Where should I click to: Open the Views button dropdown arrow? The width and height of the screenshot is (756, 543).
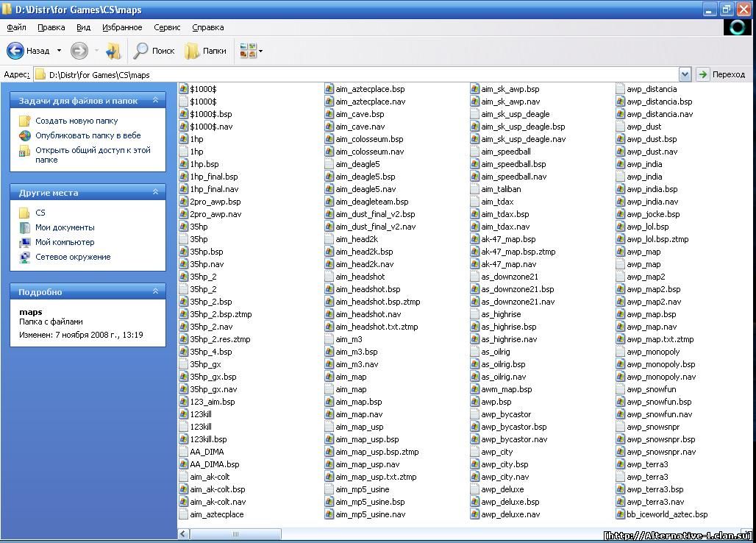260,51
